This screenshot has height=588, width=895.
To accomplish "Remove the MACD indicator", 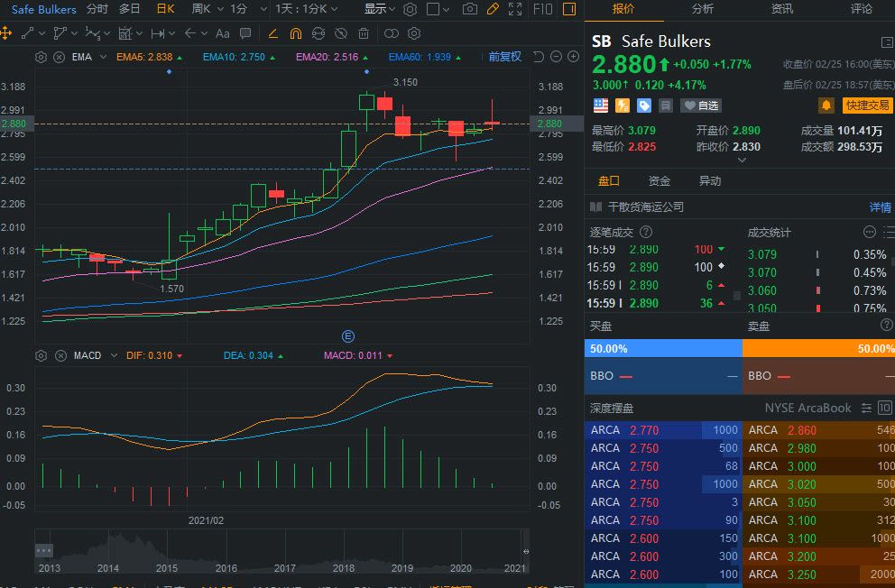I will tap(60, 355).
